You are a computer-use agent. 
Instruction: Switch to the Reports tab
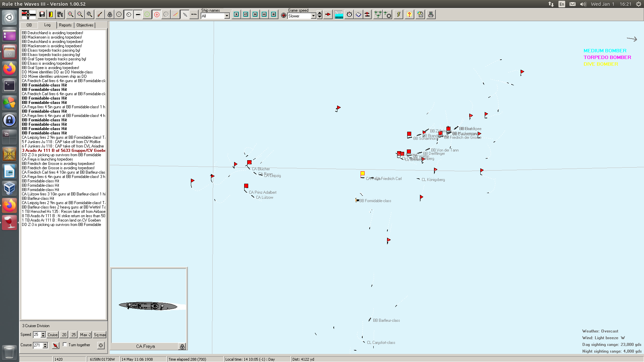pos(65,25)
